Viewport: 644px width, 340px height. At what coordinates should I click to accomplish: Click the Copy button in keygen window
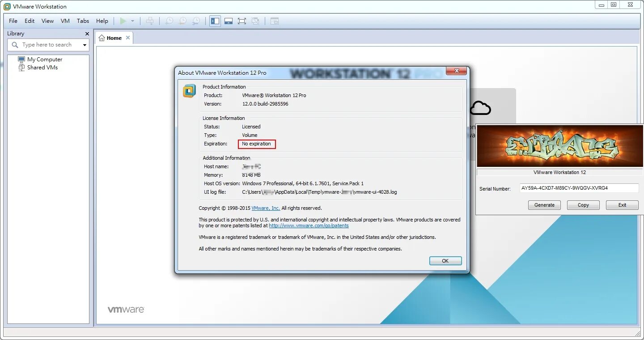(x=583, y=205)
